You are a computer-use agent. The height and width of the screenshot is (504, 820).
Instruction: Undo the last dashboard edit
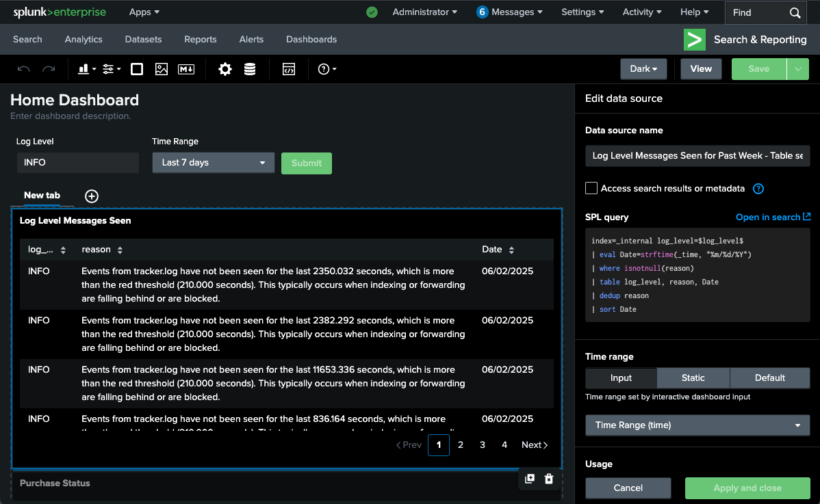point(23,69)
